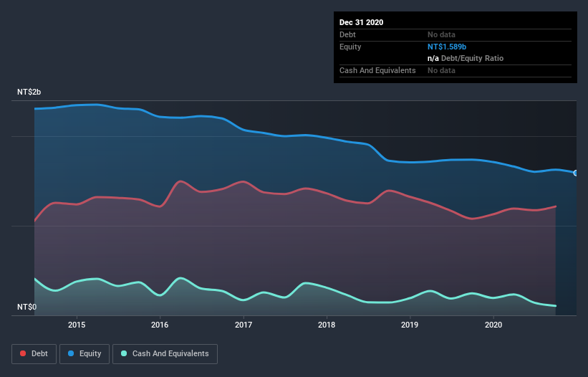This screenshot has height=377, width=588.
Task: Click the 2016 x-axis label
Action: pyautogui.click(x=160, y=325)
